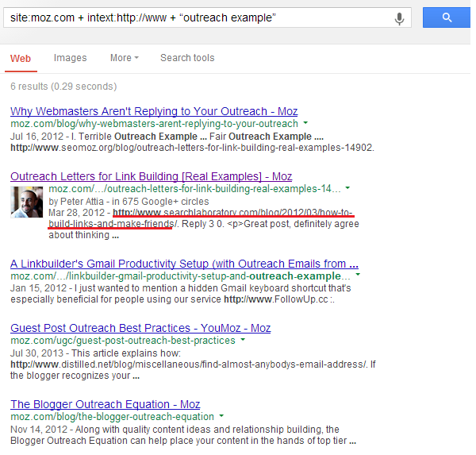Open 'The Blogger Outreach Equation - Moz' result
This screenshot has width=476, height=455.
pos(105,404)
